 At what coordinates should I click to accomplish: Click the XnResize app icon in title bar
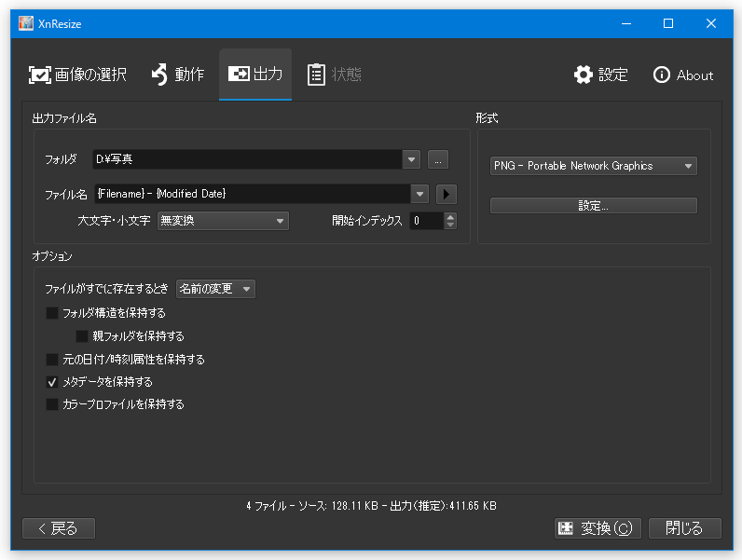click(26, 23)
